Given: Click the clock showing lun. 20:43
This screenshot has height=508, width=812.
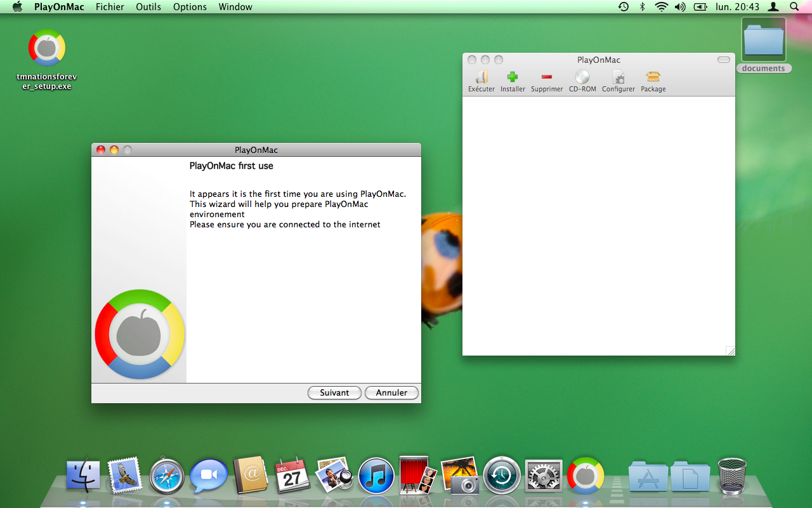Looking at the screenshot, I should pyautogui.click(x=737, y=7).
